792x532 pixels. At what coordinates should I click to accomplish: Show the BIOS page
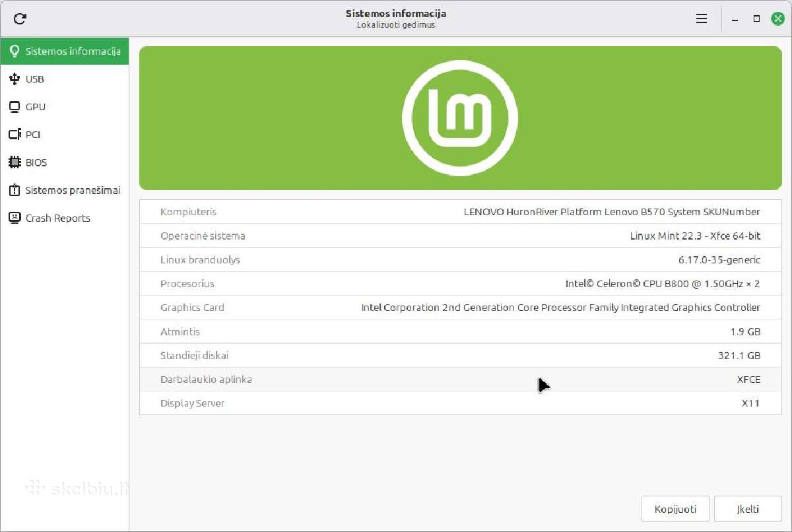pyautogui.click(x=65, y=162)
